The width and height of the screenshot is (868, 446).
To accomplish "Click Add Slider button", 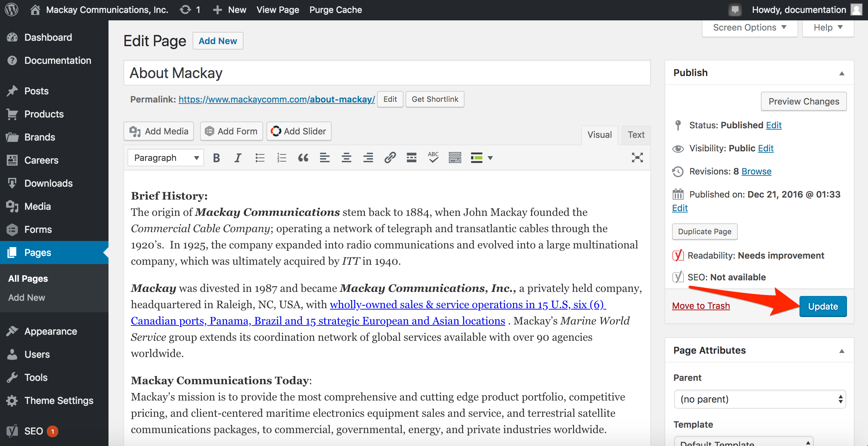I will (299, 131).
